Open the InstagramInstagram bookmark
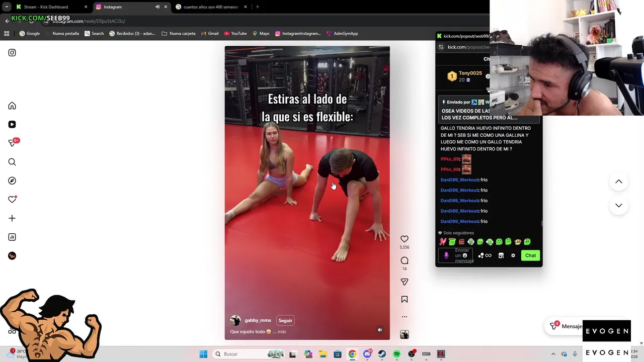The image size is (644, 362). coord(298,34)
